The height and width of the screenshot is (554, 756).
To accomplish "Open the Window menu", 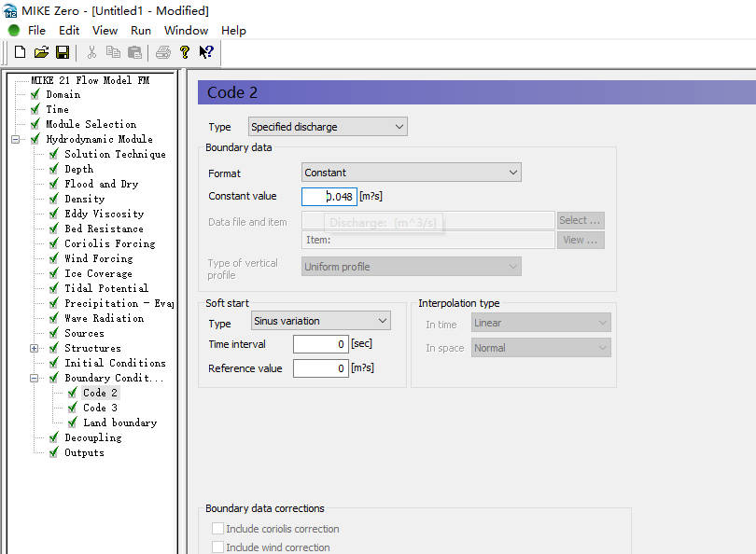I will pyautogui.click(x=186, y=30).
